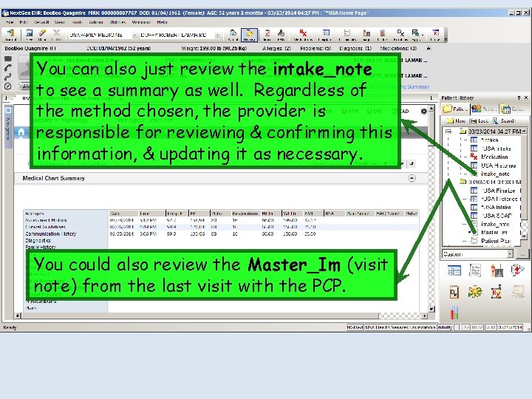Open the File menu

10,22
